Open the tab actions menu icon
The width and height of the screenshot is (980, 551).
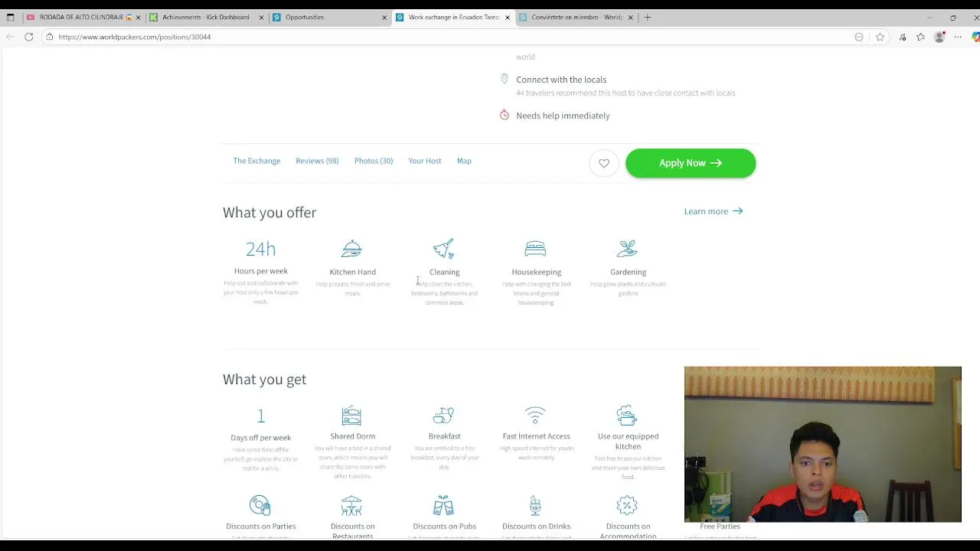(10, 17)
